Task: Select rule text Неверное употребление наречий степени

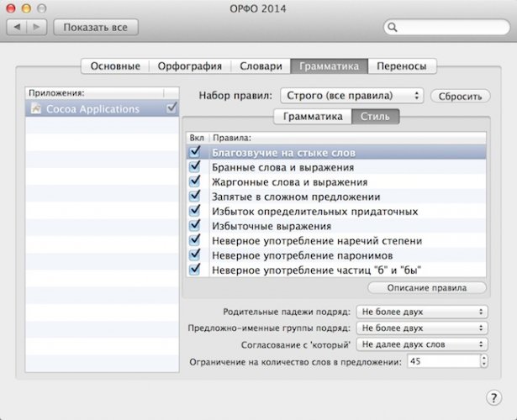Action: pos(317,241)
